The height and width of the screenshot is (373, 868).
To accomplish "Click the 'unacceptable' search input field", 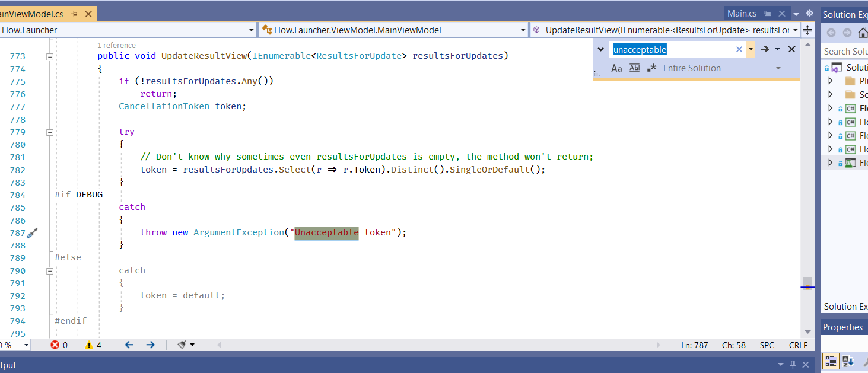I will (673, 50).
